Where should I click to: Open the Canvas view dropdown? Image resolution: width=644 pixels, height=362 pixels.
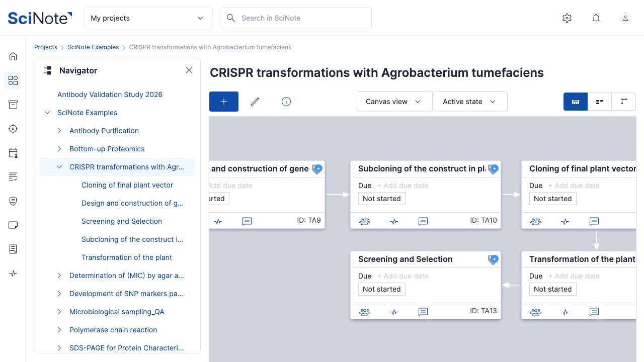click(394, 102)
